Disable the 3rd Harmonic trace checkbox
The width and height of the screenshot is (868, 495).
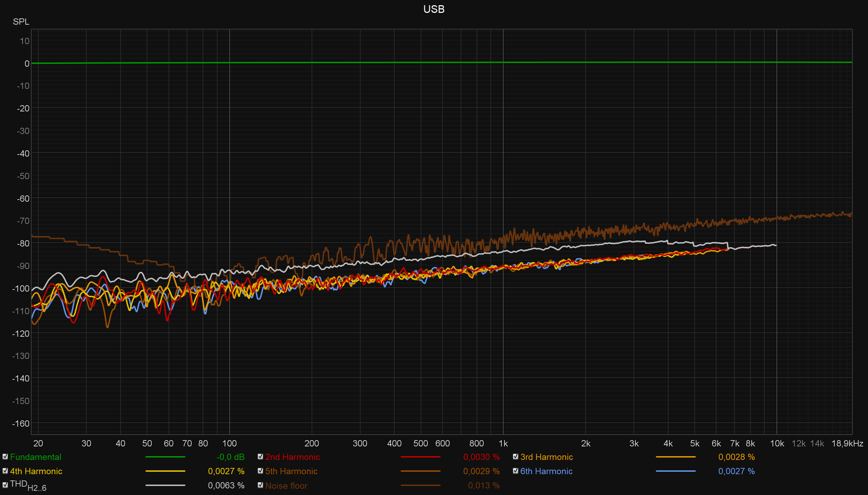tap(516, 457)
